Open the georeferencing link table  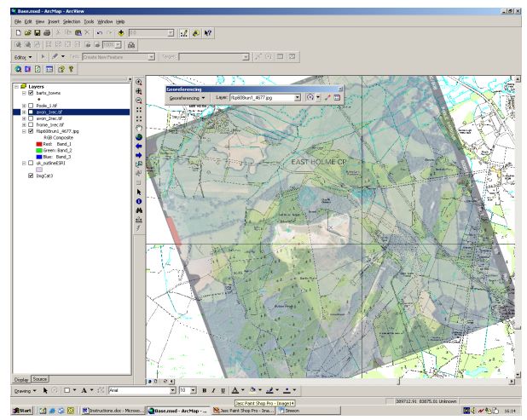(x=337, y=98)
